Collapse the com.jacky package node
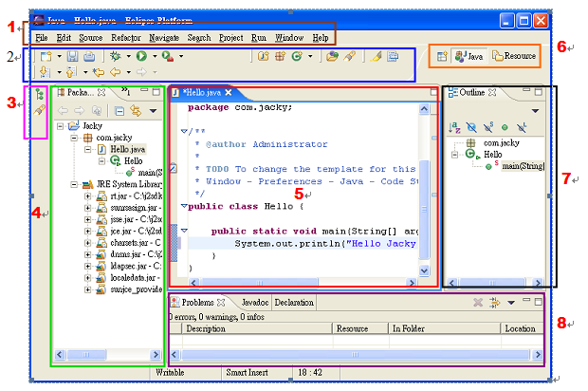Image resolution: width=588 pixels, height=391 pixels. (74, 138)
